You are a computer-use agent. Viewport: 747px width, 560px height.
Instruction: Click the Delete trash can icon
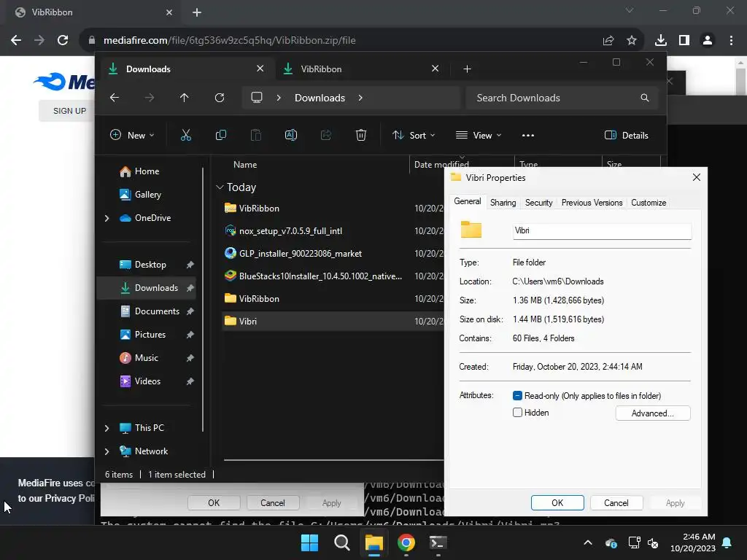point(360,135)
